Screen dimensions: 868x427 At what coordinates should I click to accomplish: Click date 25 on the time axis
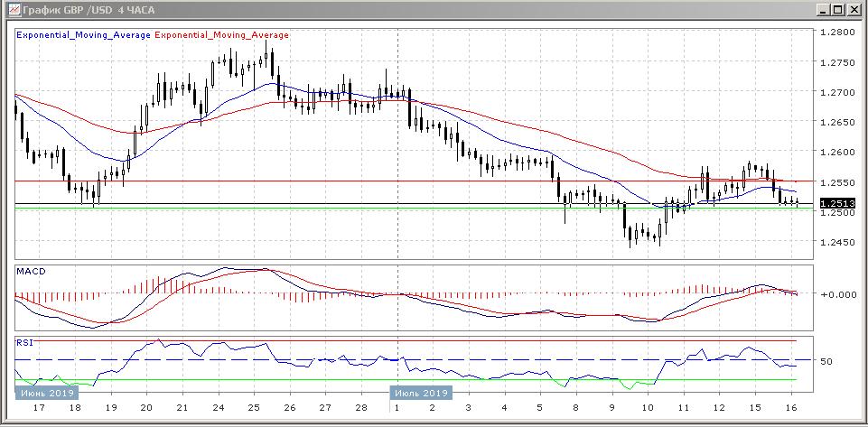(254, 408)
